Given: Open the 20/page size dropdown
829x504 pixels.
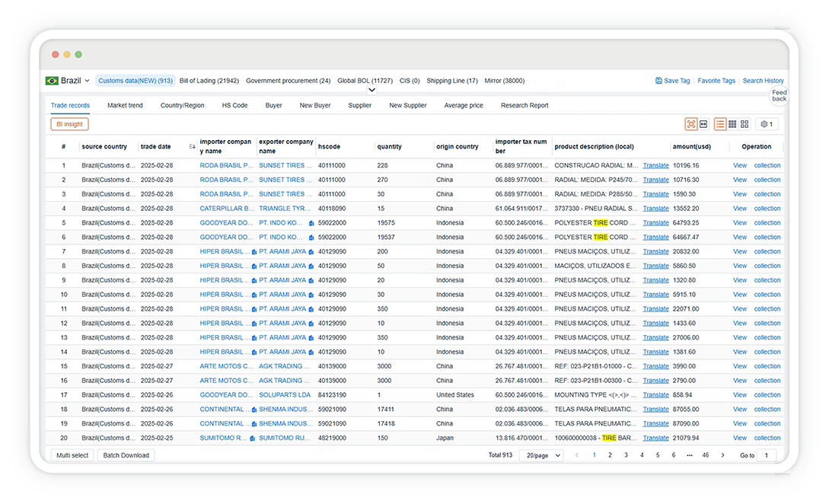Looking at the screenshot, I should coord(541,455).
